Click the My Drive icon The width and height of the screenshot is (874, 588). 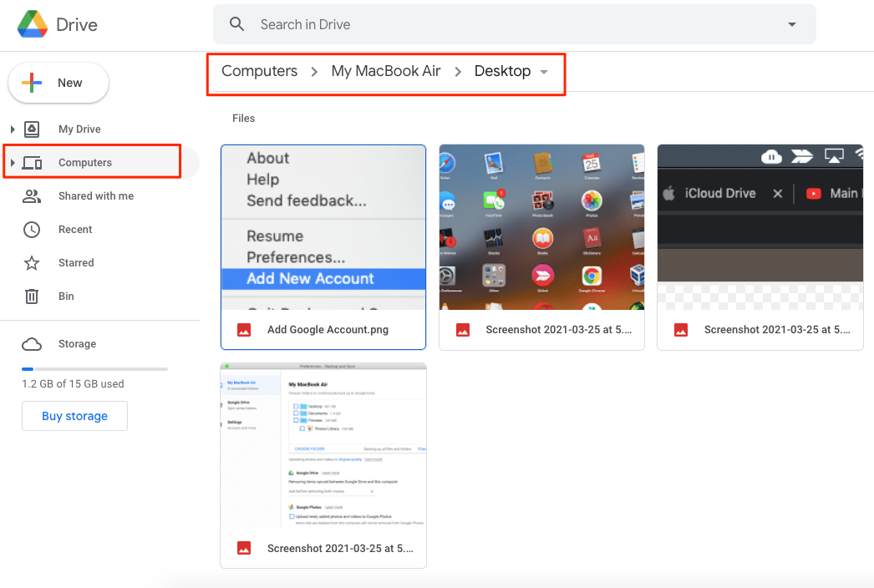(32, 129)
